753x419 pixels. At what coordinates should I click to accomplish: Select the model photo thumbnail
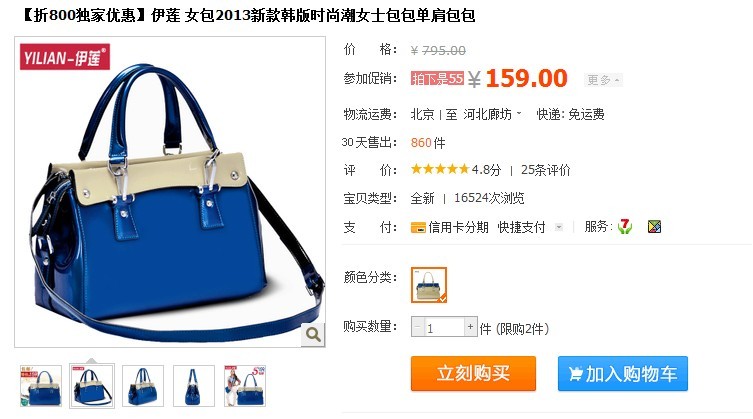[244, 386]
